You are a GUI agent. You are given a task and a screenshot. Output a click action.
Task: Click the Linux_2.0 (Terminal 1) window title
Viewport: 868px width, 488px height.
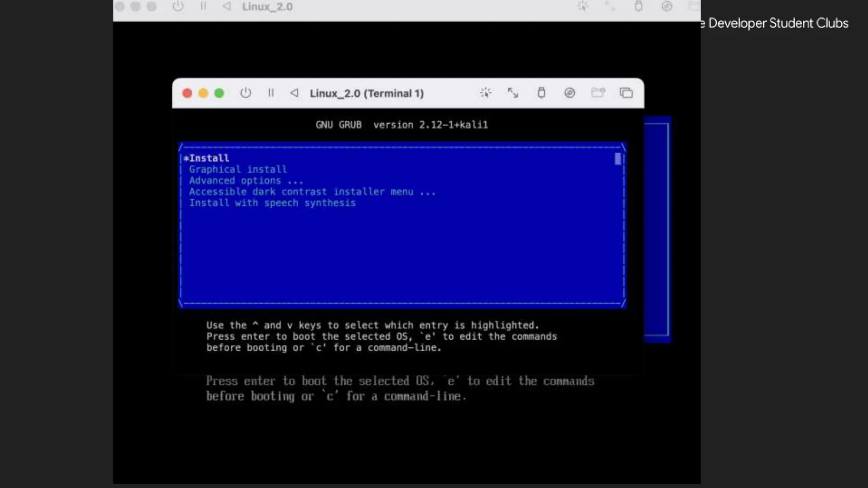pyautogui.click(x=367, y=93)
